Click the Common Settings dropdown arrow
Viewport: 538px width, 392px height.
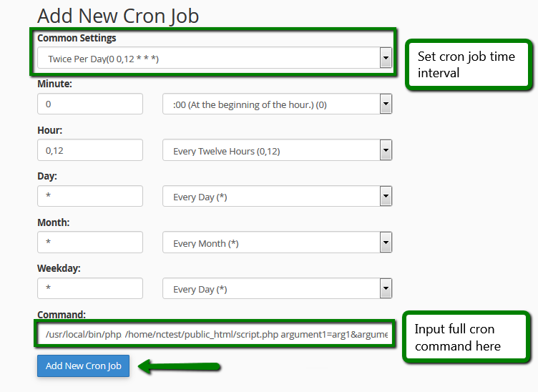(x=386, y=59)
